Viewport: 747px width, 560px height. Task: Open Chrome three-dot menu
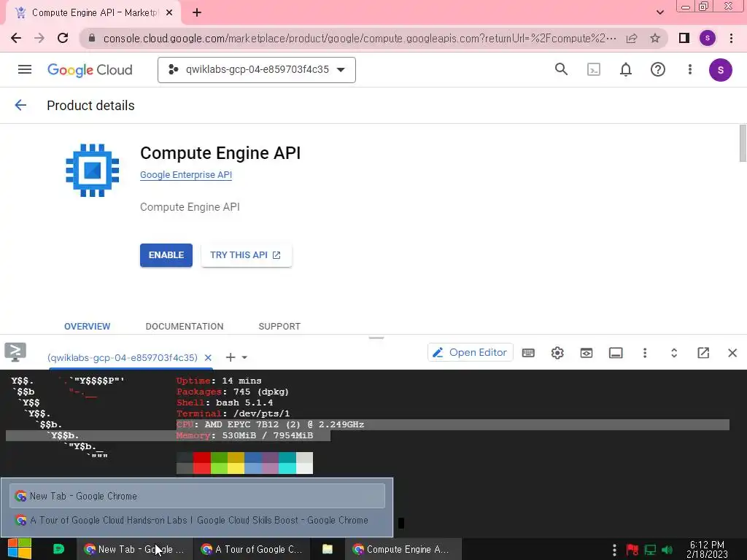731,38
